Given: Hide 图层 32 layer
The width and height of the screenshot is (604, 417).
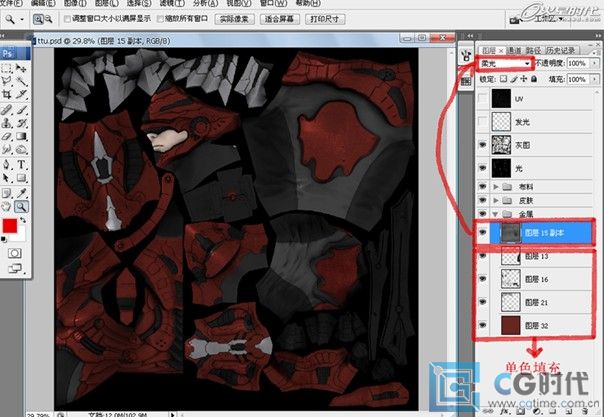Looking at the screenshot, I should pyautogui.click(x=482, y=325).
